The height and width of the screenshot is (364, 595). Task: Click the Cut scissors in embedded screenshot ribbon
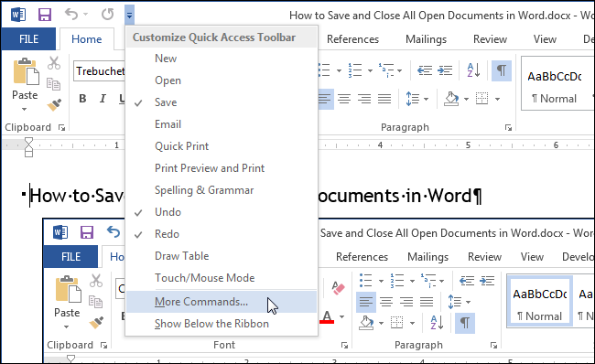click(x=96, y=281)
